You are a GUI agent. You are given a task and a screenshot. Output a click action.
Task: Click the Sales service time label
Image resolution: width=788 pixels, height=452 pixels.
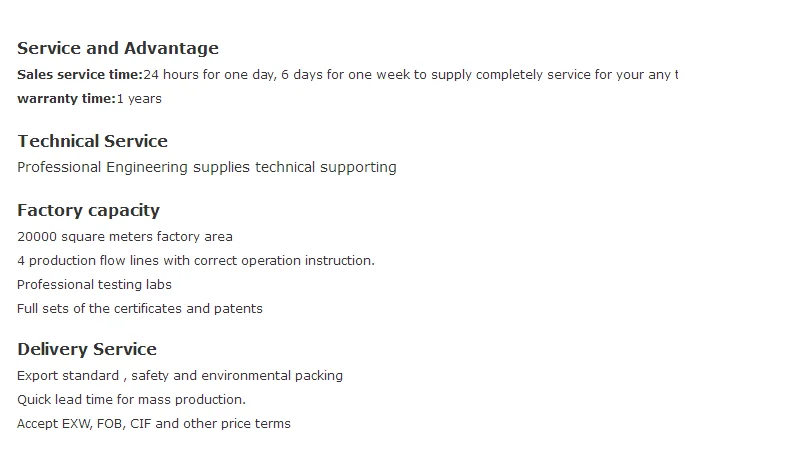coord(80,74)
